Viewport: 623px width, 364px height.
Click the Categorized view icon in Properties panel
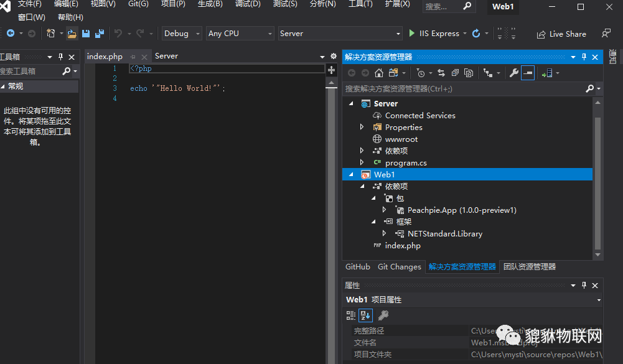(x=350, y=315)
